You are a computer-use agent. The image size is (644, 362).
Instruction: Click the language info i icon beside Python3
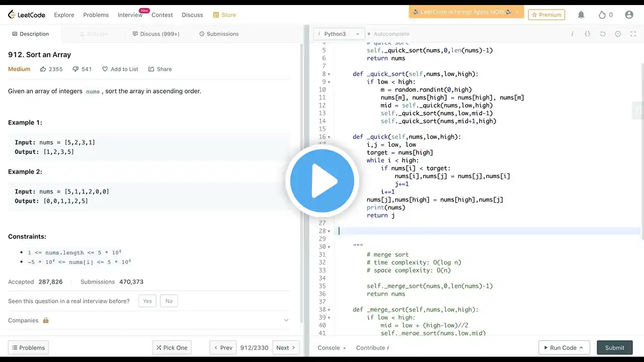click(319, 34)
